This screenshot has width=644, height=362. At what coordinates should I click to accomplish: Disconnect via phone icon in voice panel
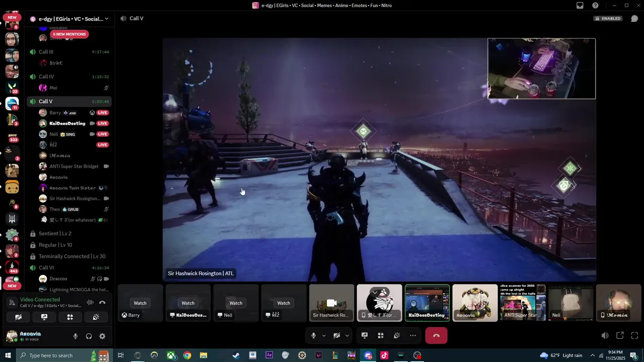point(102,302)
